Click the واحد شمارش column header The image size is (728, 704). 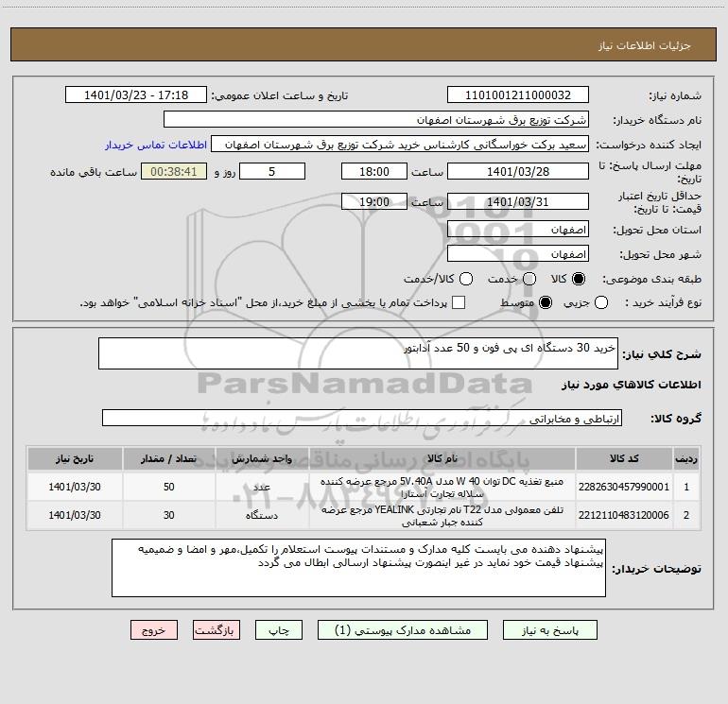(x=262, y=458)
